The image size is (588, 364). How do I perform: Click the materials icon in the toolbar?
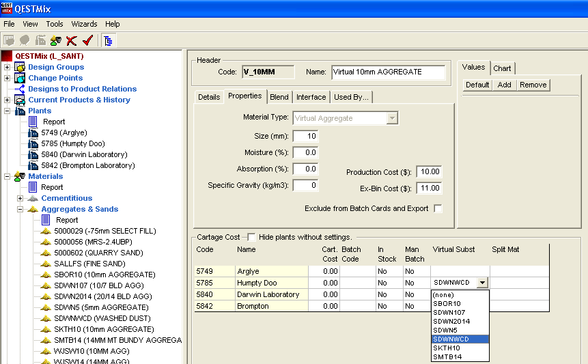click(55, 41)
